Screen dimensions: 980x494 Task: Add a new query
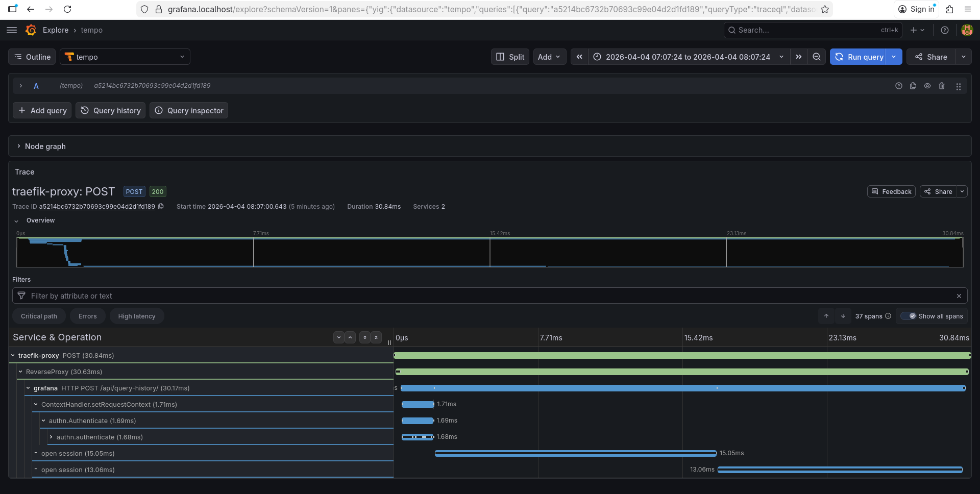click(x=42, y=110)
